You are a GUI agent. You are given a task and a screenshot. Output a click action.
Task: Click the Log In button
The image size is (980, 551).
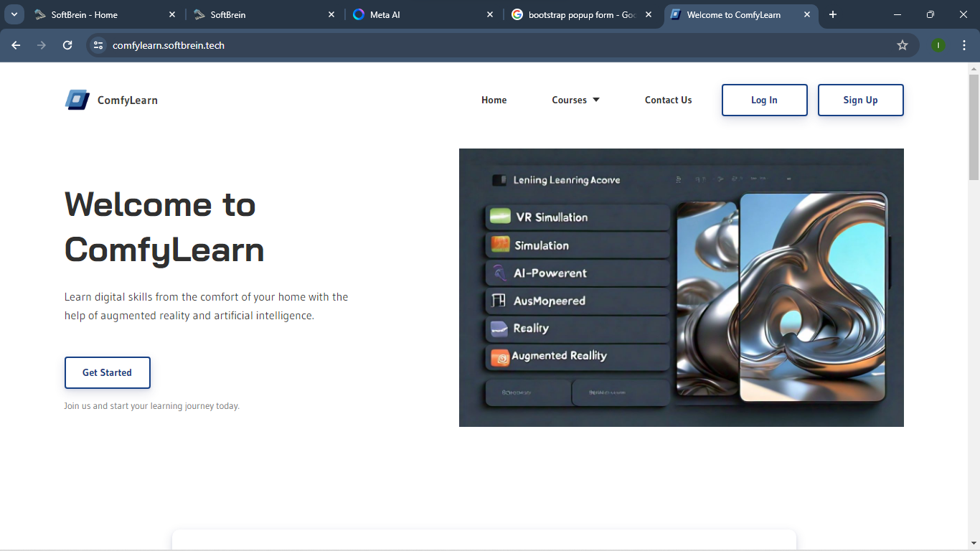point(765,100)
